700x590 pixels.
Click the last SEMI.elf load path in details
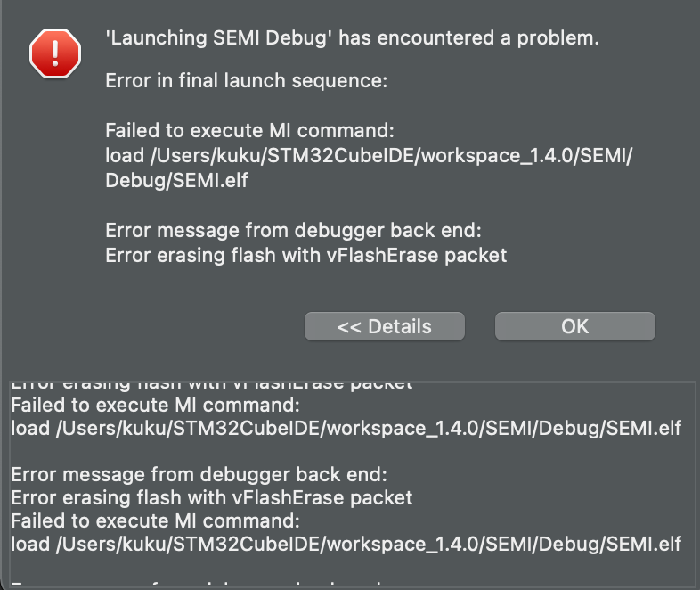346,544
